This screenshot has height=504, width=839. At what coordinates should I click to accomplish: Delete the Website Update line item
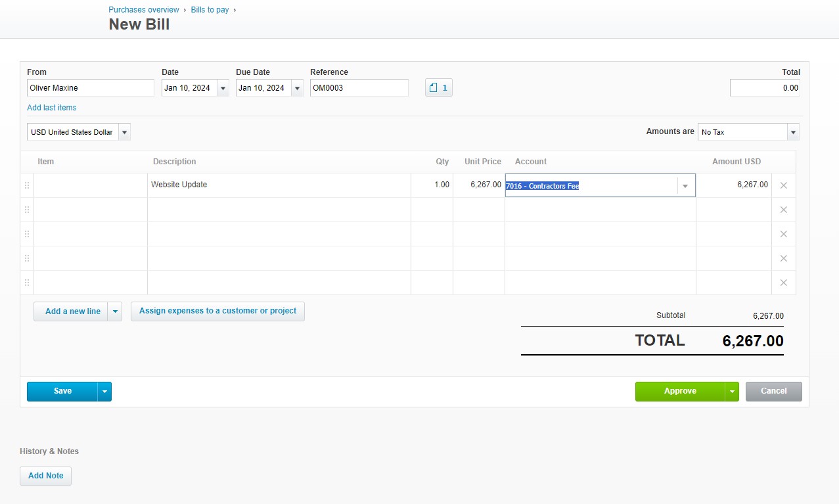click(x=783, y=185)
